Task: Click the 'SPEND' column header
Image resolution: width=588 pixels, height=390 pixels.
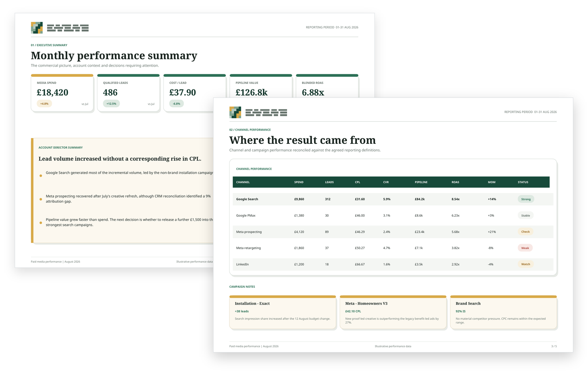Action: pos(299,182)
